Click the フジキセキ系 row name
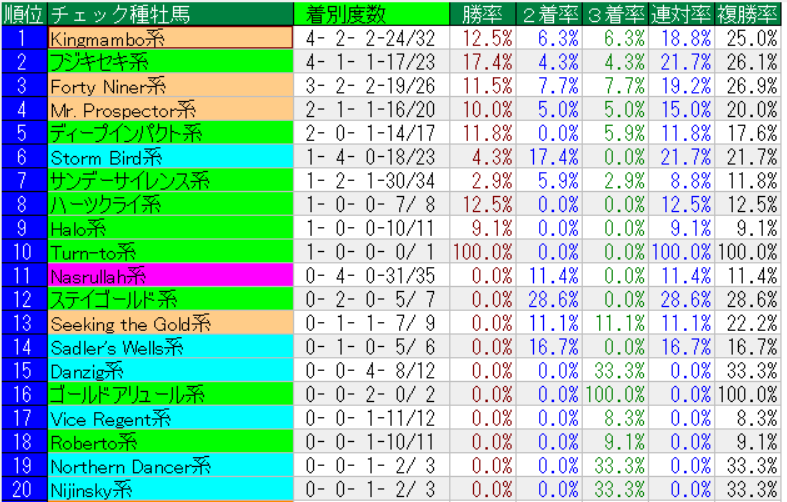The width and height of the screenshot is (787, 502). pyautogui.click(x=170, y=62)
